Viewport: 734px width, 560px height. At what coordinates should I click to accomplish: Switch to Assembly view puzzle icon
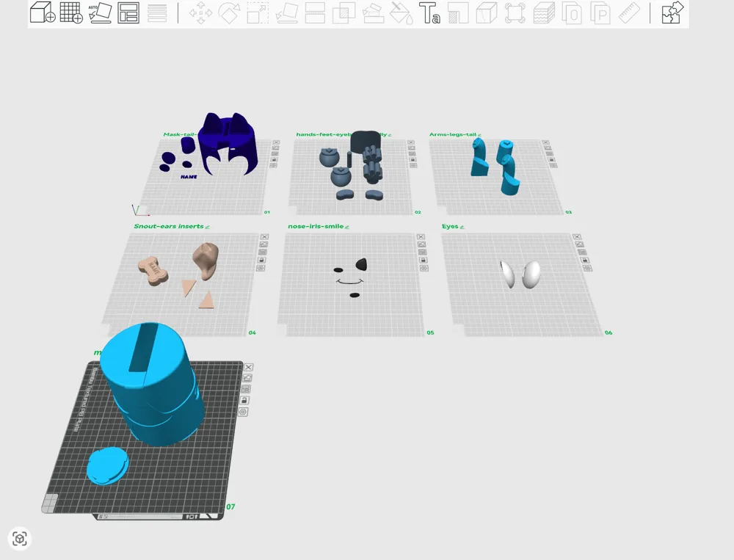pyautogui.click(x=672, y=12)
